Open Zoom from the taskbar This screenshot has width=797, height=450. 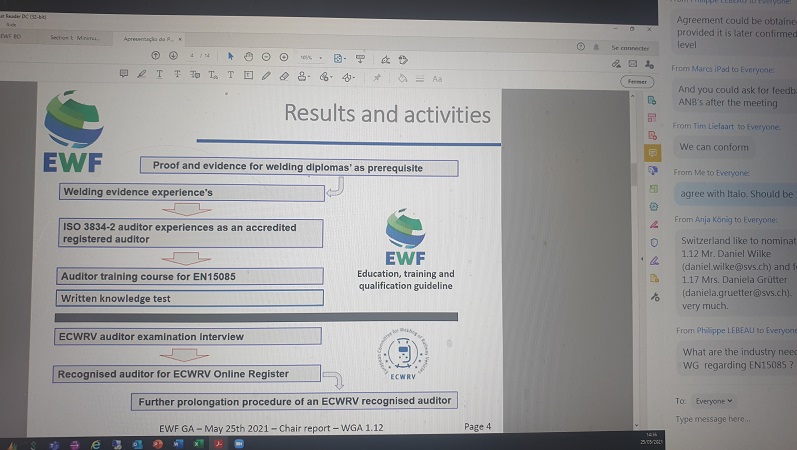239,443
